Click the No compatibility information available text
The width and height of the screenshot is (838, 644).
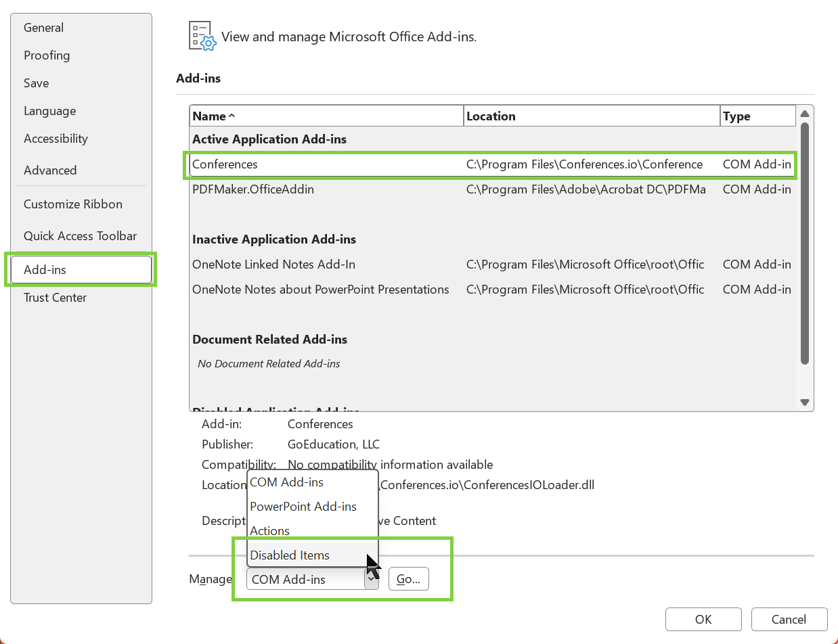pyautogui.click(x=391, y=465)
